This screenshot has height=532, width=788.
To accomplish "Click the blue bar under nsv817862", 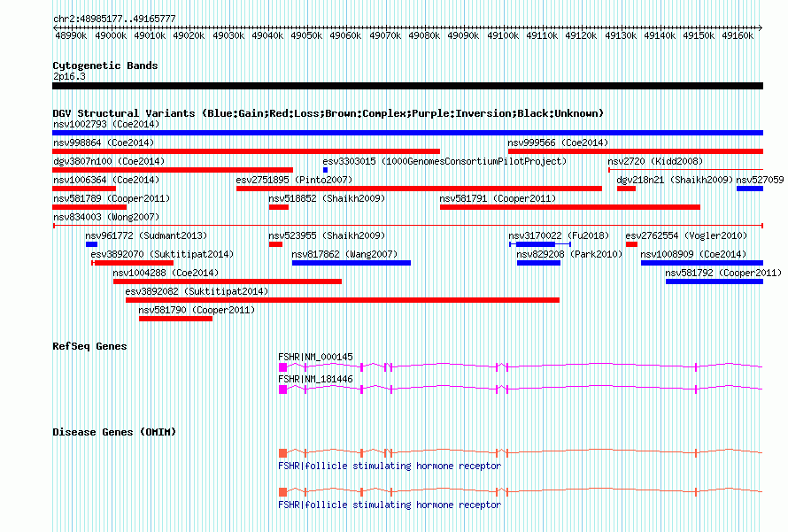I will [x=352, y=263].
